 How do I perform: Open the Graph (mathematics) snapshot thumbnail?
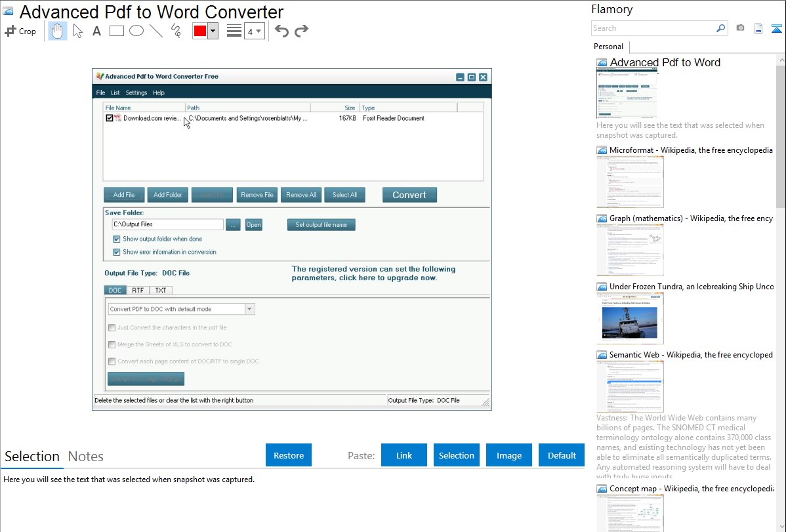pyautogui.click(x=630, y=250)
